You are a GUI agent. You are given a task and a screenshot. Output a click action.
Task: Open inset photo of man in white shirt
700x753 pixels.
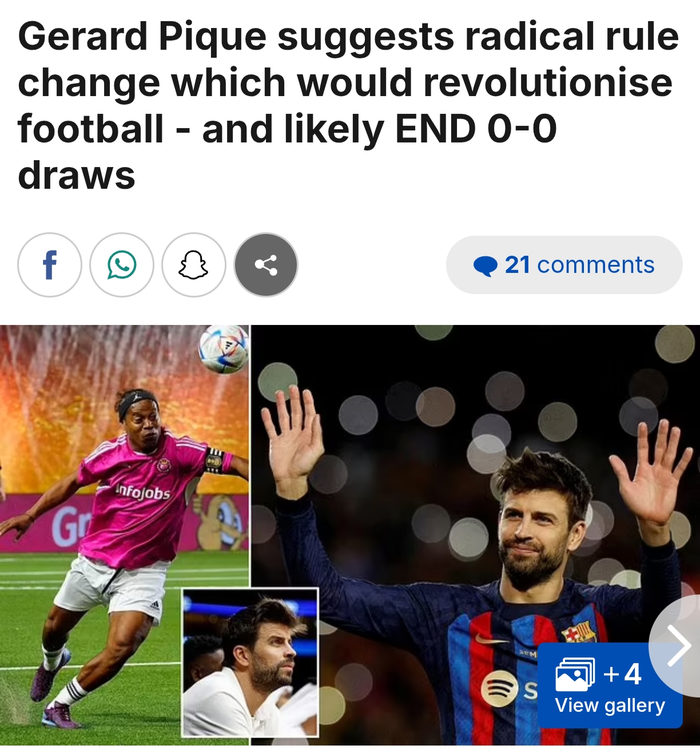coord(250,663)
